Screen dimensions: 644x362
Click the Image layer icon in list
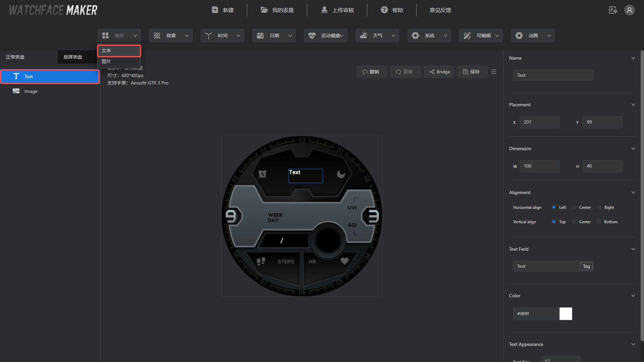tap(16, 91)
